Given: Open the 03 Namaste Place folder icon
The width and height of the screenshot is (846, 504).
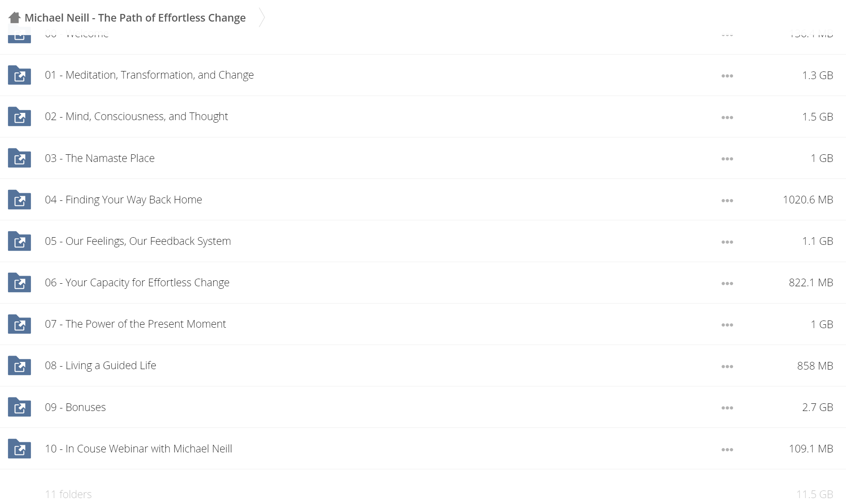Looking at the screenshot, I should pyautogui.click(x=19, y=158).
